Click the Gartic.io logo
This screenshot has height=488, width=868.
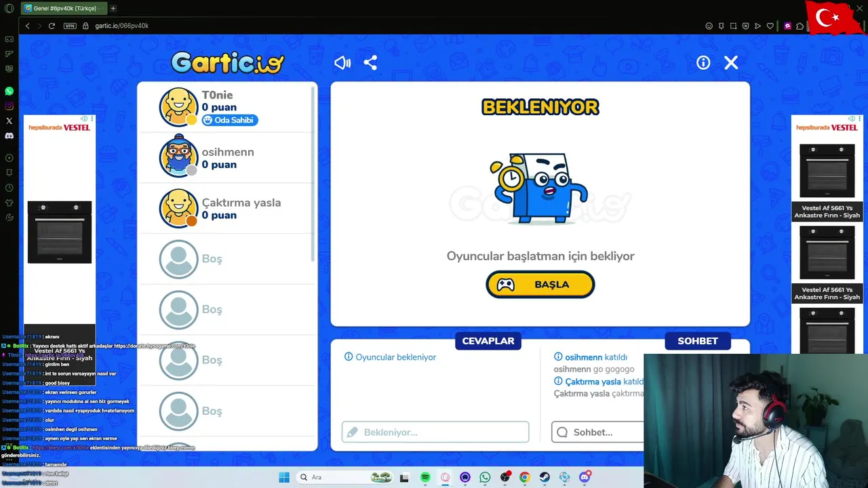tap(227, 63)
